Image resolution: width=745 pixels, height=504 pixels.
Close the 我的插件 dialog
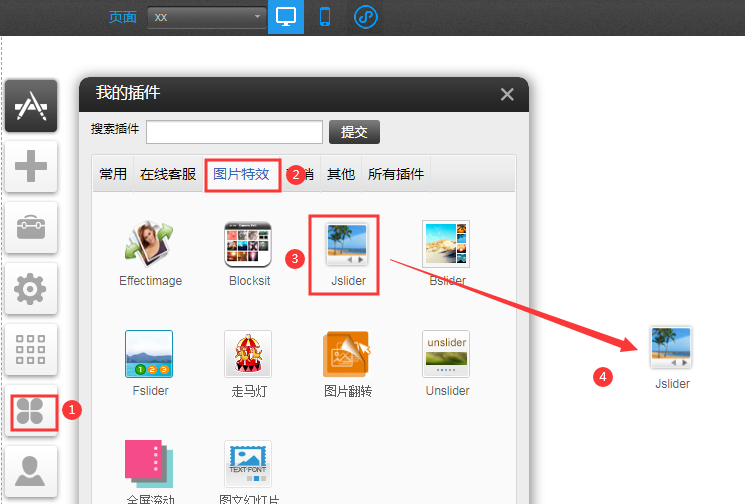pos(507,95)
